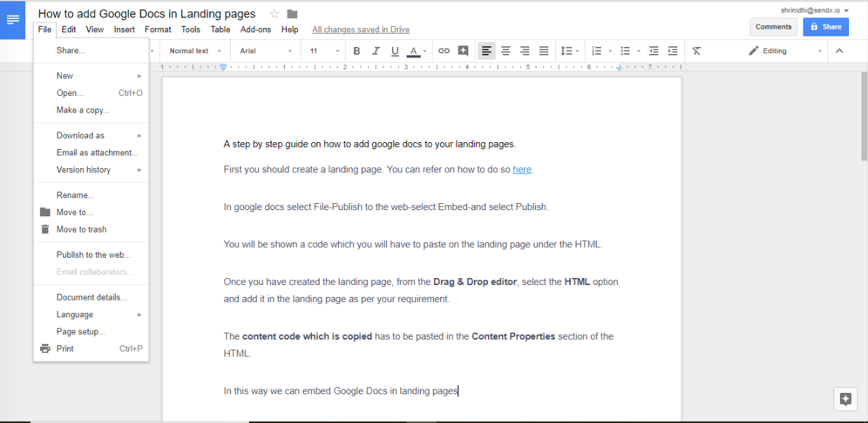The width and height of the screenshot is (868, 423).
Task: Click the vertical scrollbar thumb
Action: point(864,116)
